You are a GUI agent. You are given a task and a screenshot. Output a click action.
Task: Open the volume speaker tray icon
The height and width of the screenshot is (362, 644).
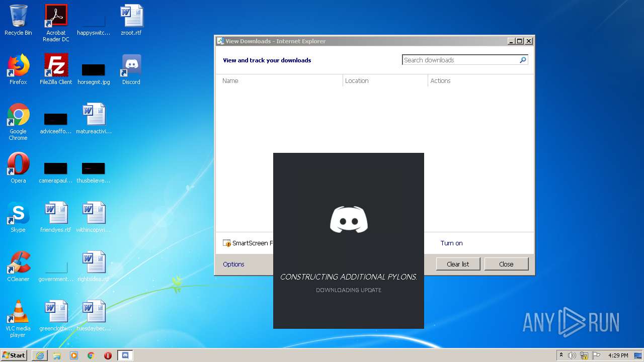pos(572,355)
